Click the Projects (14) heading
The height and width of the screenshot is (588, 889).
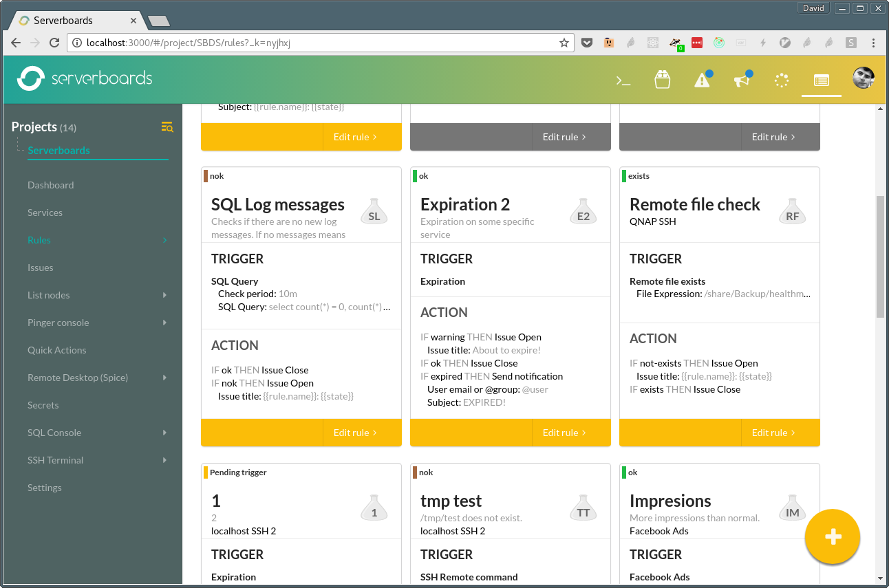pos(44,127)
